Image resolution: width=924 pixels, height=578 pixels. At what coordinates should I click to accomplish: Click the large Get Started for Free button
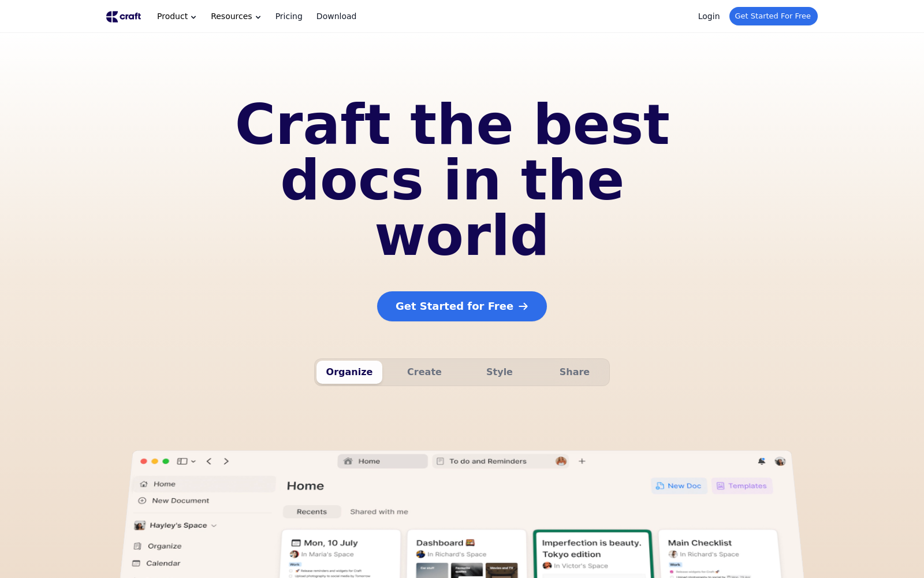pos(462,306)
